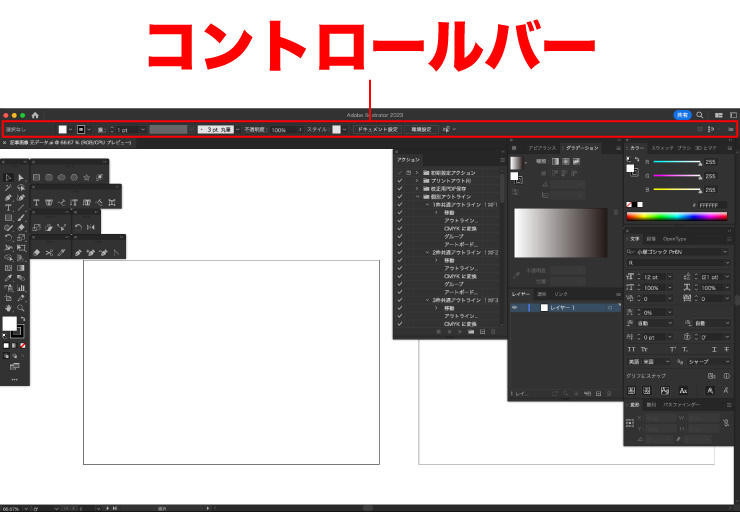The height and width of the screenshot is (512, 740).
Task: Click the Edit Toolbar three-dots button
Action: click(14, 379)
